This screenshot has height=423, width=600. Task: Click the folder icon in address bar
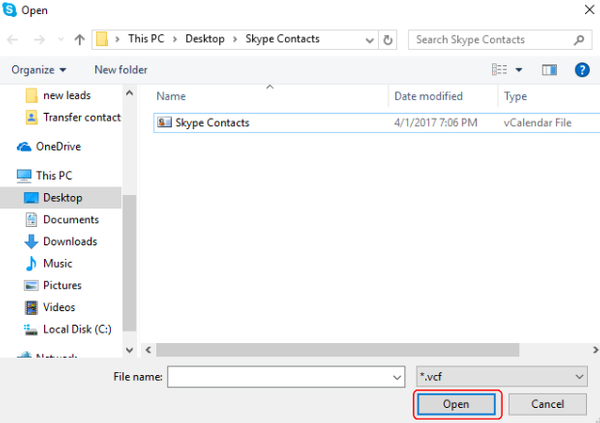coord(102,39)
